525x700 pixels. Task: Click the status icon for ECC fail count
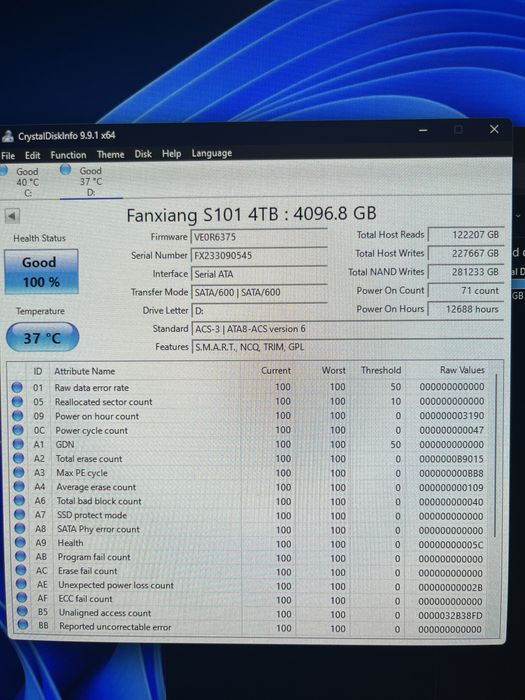coord(22,597)
